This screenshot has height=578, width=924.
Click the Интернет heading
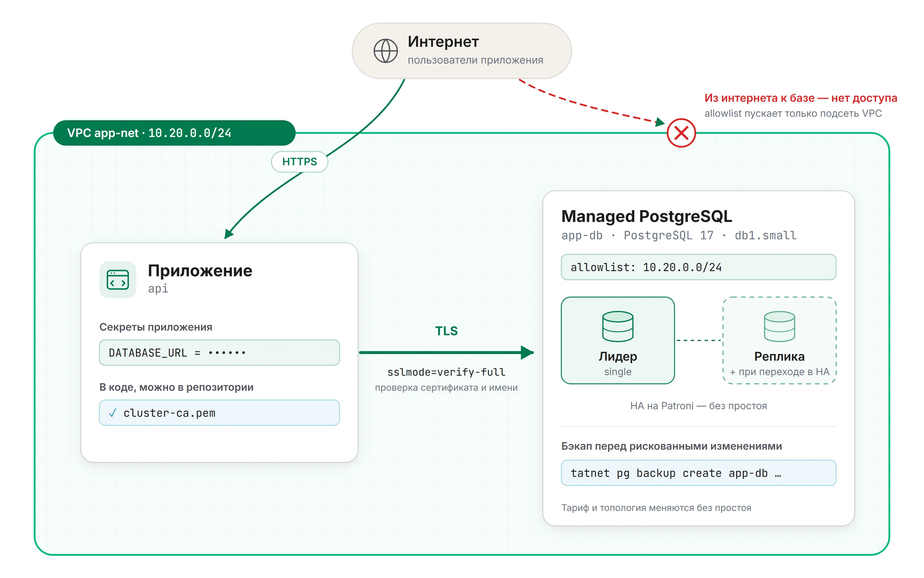(443, 41)
